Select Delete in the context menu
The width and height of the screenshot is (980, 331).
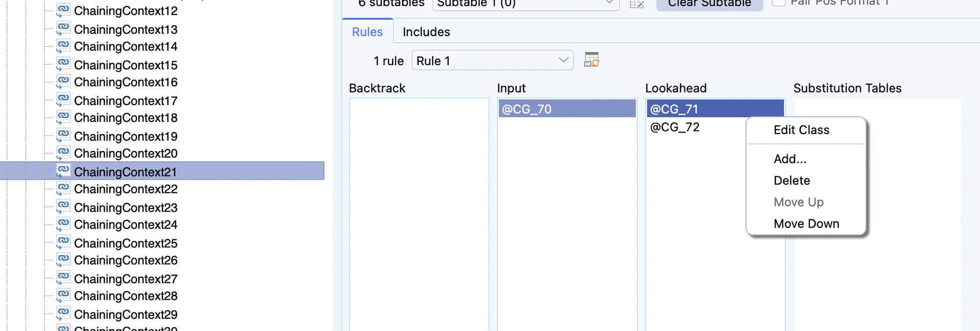pyautogui.click(x=792, y=181)
